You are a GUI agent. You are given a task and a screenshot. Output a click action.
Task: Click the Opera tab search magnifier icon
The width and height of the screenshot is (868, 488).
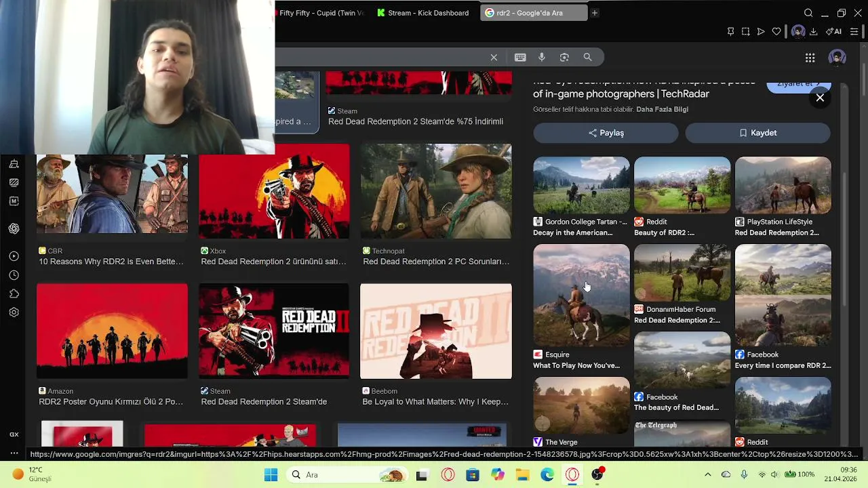pos(808,13)
